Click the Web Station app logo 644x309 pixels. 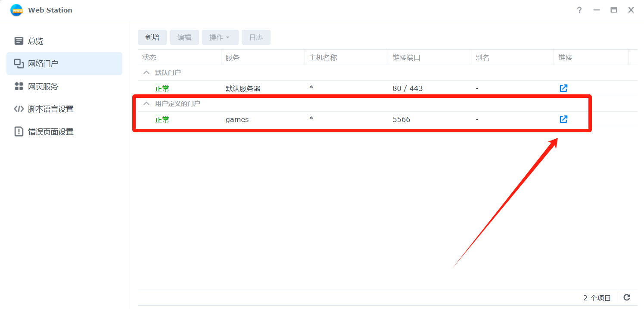pos(16,10)
